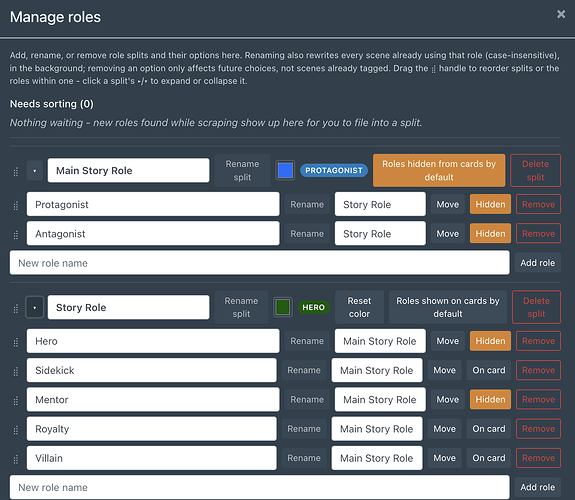Reset color of Story Role split

(359, 307)
